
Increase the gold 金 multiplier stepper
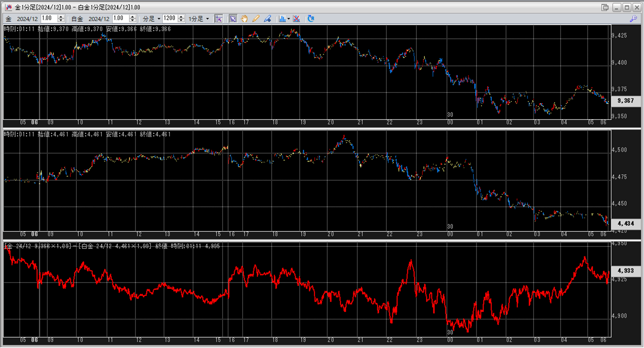coord(61,17)
